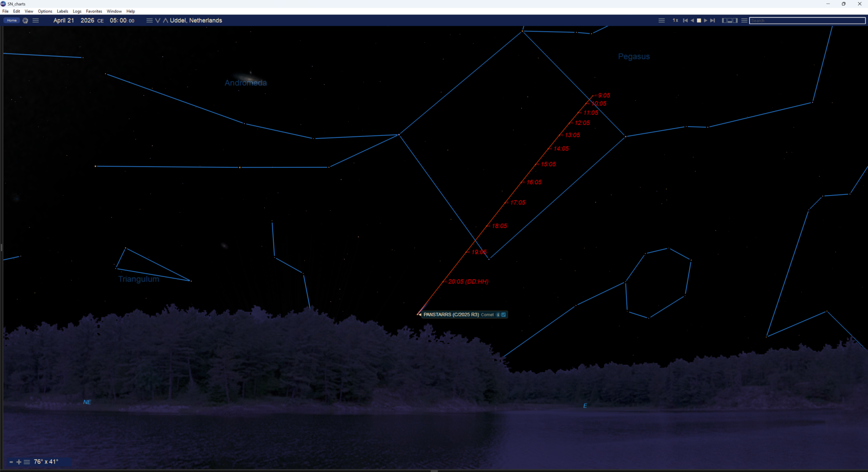Image resolution: width=868 pixels, height=472 pixels.
Task: Open location options menu before Uddel
Action: [149, 20]
